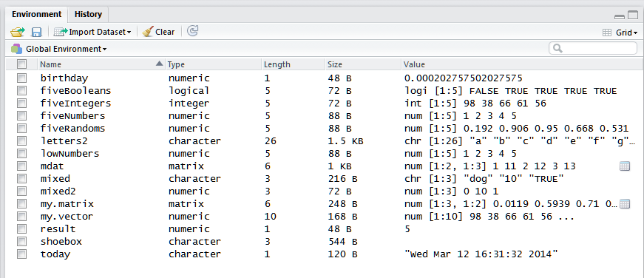Sort by the Size column header

(x=363, y=64)
